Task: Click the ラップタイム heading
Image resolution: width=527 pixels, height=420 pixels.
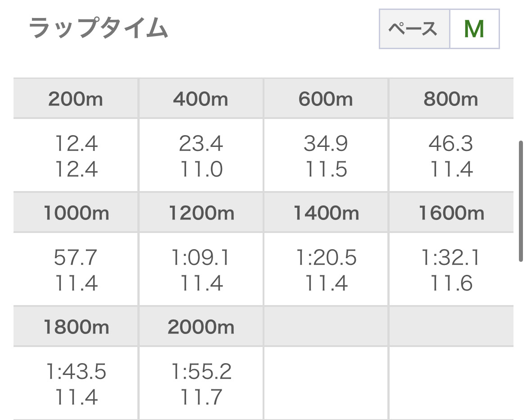Action: pyautogui.click(x=99, y=27)
